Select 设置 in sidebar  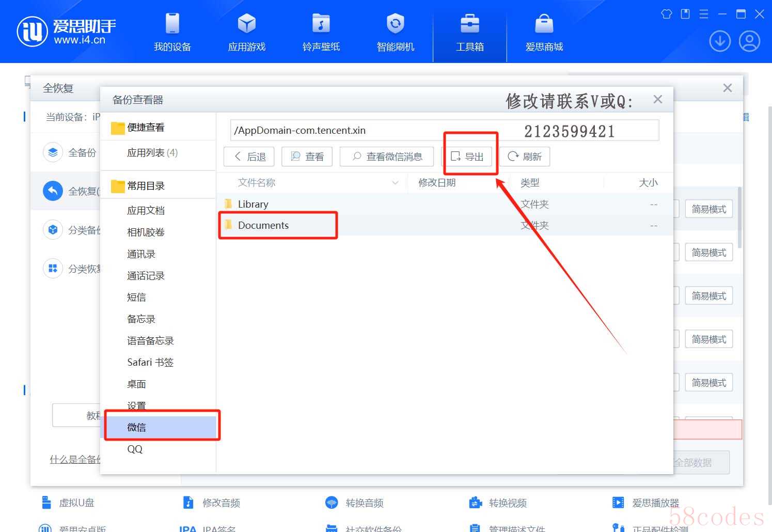click(x=136, y=406)
